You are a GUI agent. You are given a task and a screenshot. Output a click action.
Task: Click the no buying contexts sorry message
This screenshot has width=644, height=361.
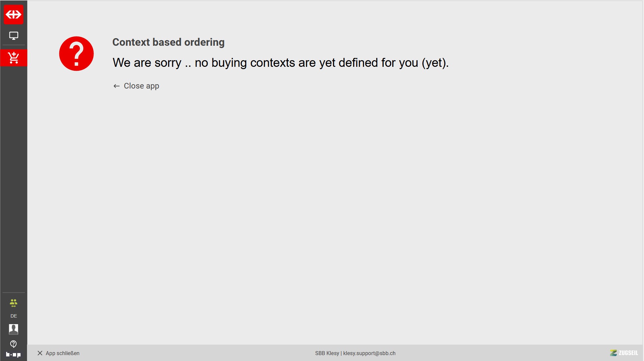[280, 63]
